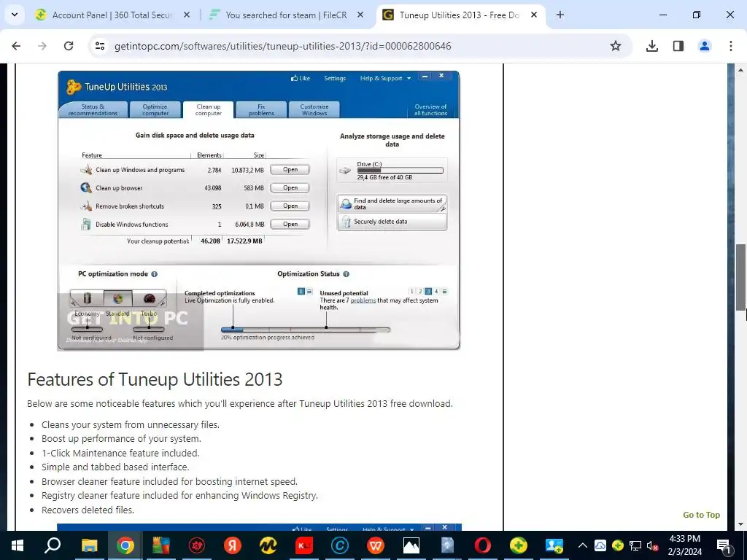This screenshot has width=747, height=560.
Task: Open the Chrome profile avatar
Action: [705, 46]
